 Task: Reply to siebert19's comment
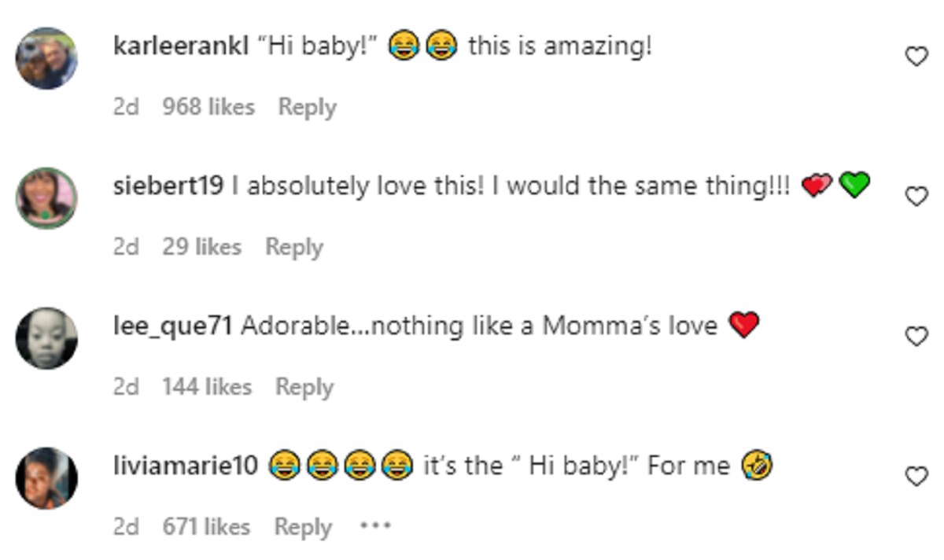(x=294, y=247)
